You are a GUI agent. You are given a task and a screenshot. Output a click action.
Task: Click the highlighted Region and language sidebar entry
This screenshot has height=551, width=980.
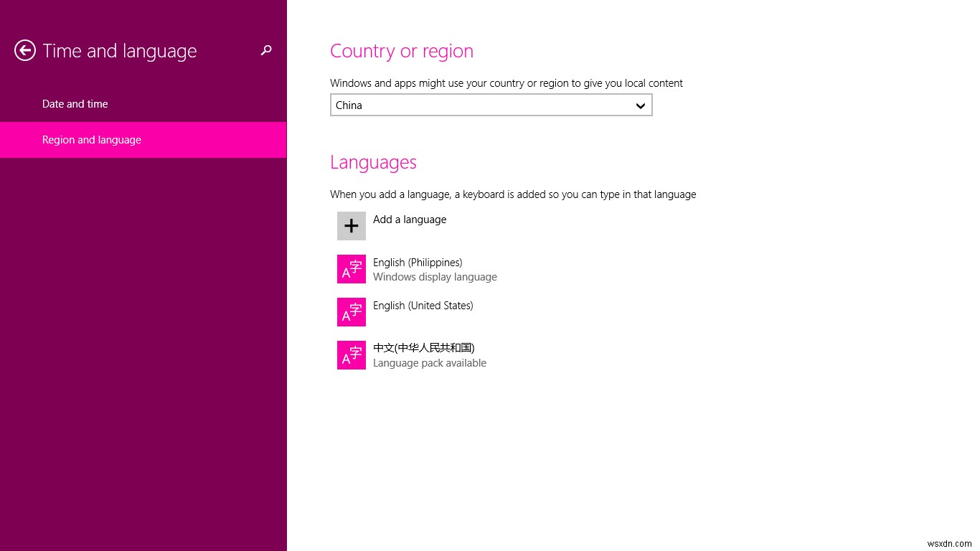tap(91, 139)
